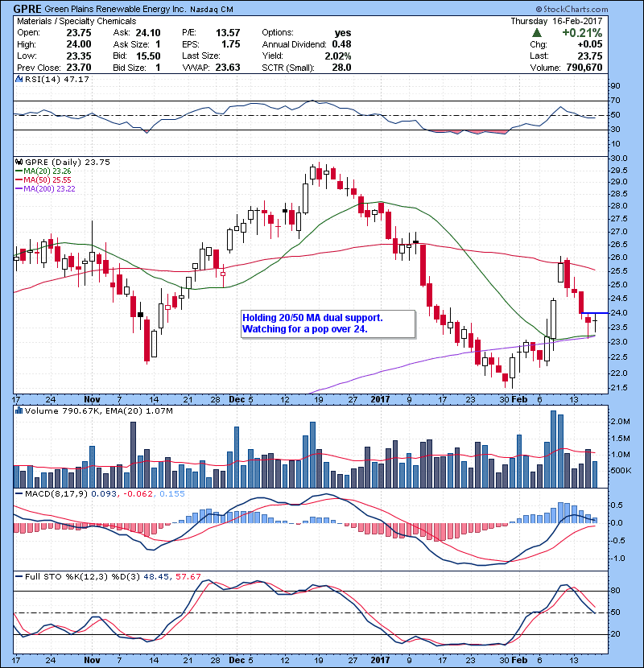644x668 pixels.
Task: Click the Yield value 2.02%
Action: click(x=338, y=56)
